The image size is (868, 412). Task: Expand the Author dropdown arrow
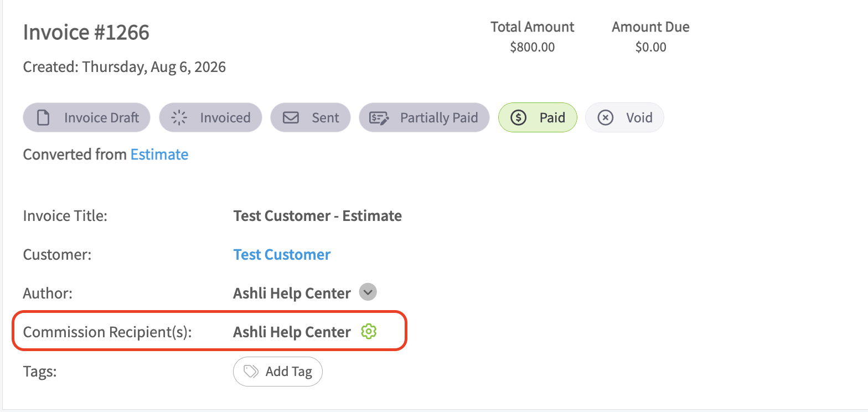[368, 292]
